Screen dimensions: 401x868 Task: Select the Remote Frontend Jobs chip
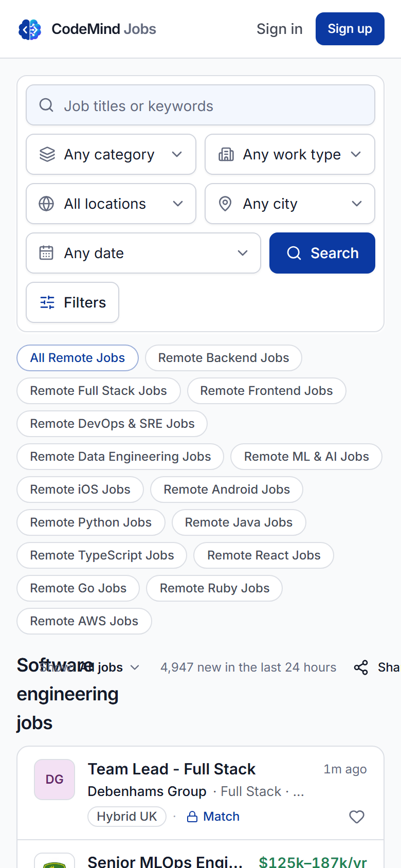tap(267, 391)
